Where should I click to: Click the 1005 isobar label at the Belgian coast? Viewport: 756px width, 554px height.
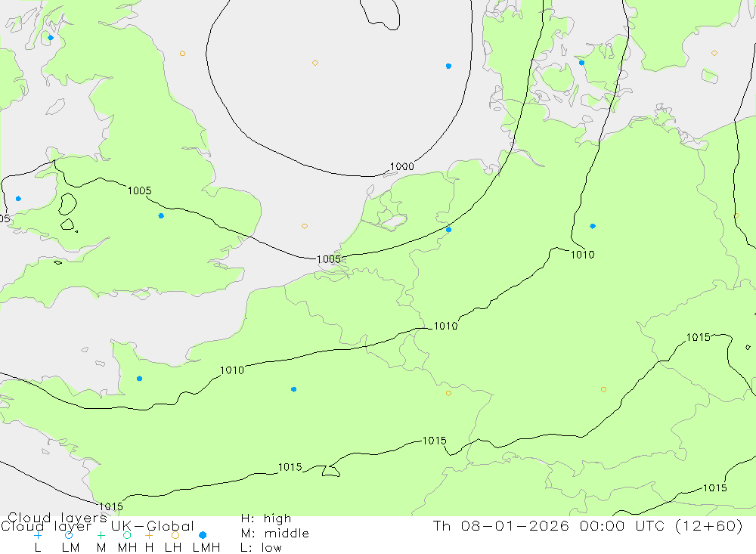point(329,259)
